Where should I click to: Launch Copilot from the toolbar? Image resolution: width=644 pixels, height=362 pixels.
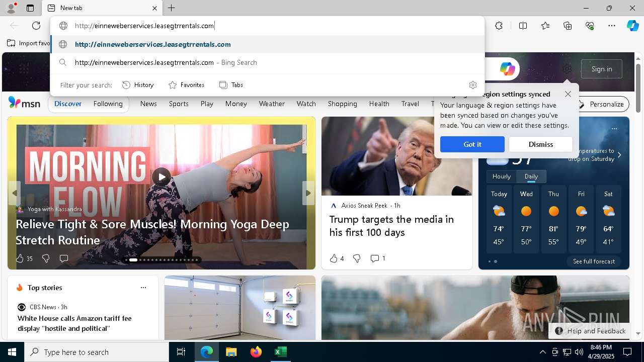tap(632, 26)
